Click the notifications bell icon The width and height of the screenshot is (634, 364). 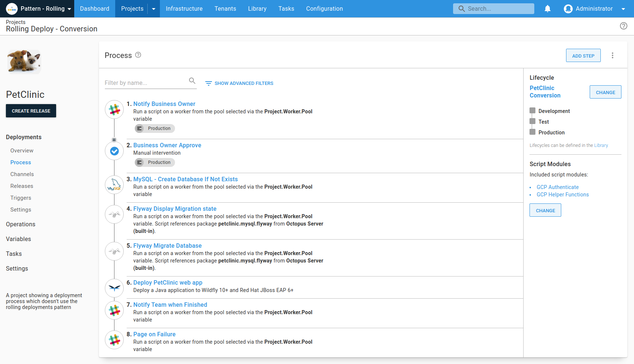(x=548, y=8)
